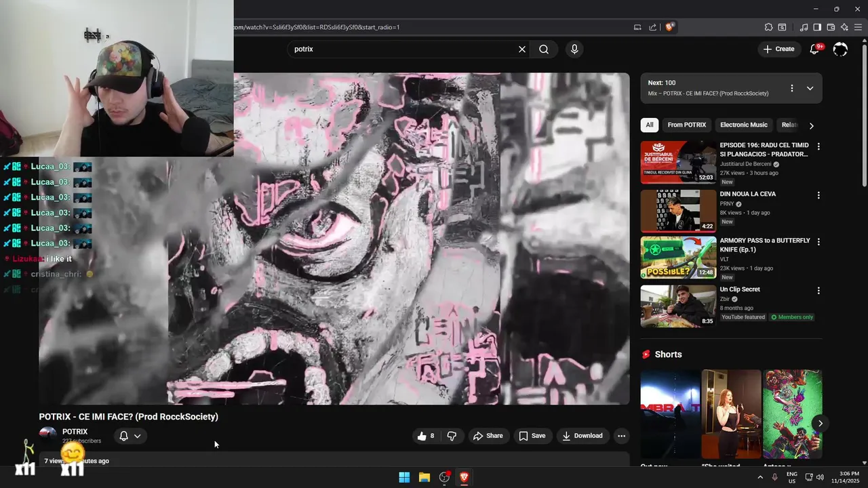Open the first Shorts thumbnail
Image resolution: width=868 pixels, height=488 pixels.
pos(670,413)
